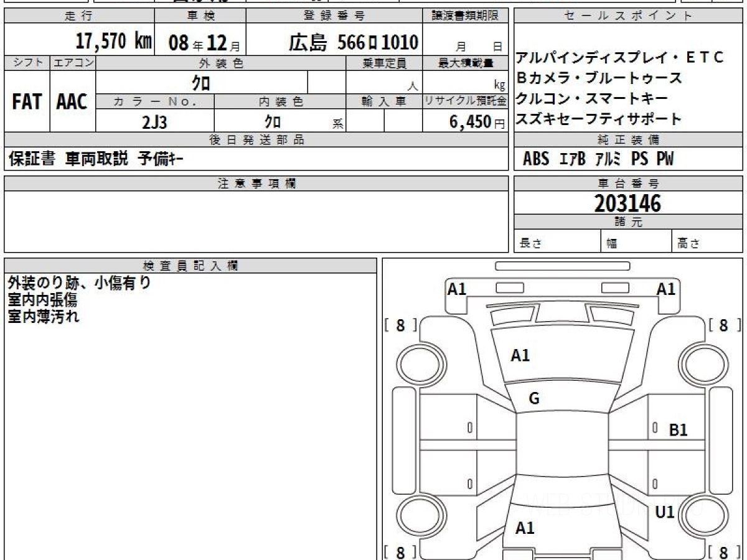747x560 pixels.
Task: Click the 後日発送部品 header
Action: [x=256, y=140]
